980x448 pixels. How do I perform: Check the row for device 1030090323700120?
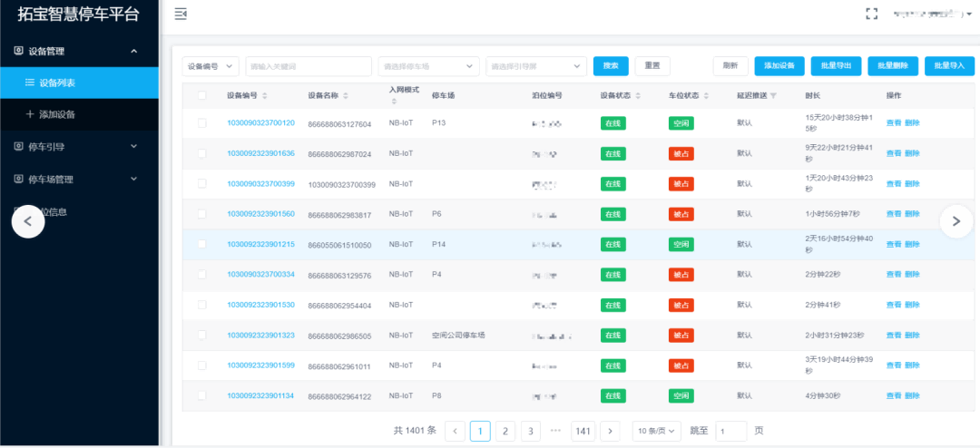pos(201,123)
